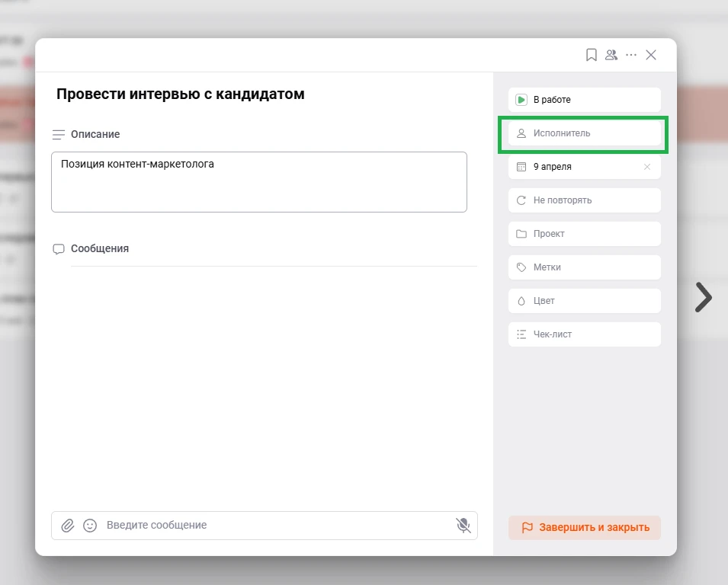
Task: Click the Введите сообщение input field
Action: pyautogui.click(x=274, y=525)
